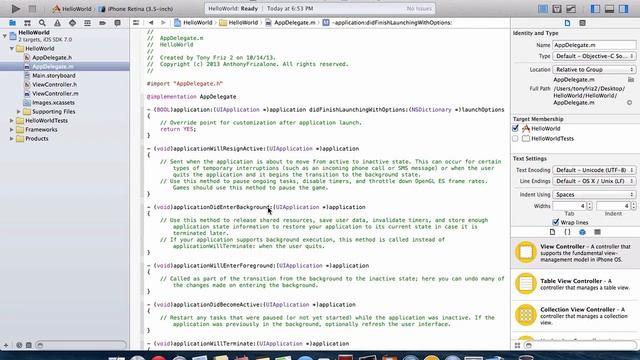640x360 pixels.
Task: Show the Find navigator
Action: [42, 23]
